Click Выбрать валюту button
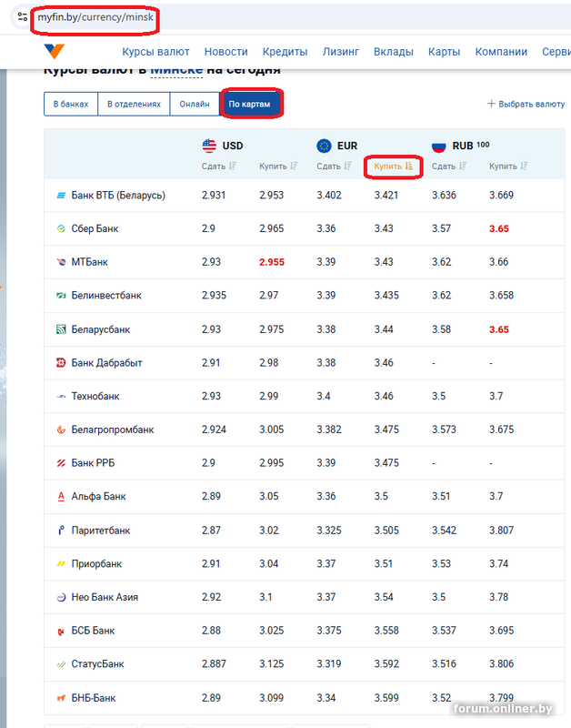Screen dimensions: 571x728 click(x=526, y=104)
